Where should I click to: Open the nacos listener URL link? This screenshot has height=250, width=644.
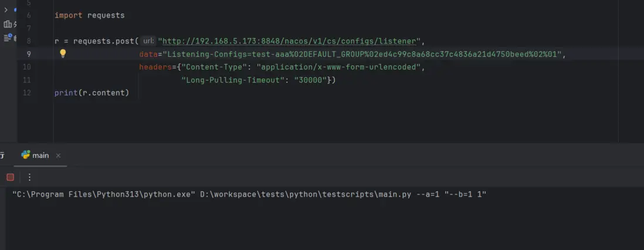point(290,41)
